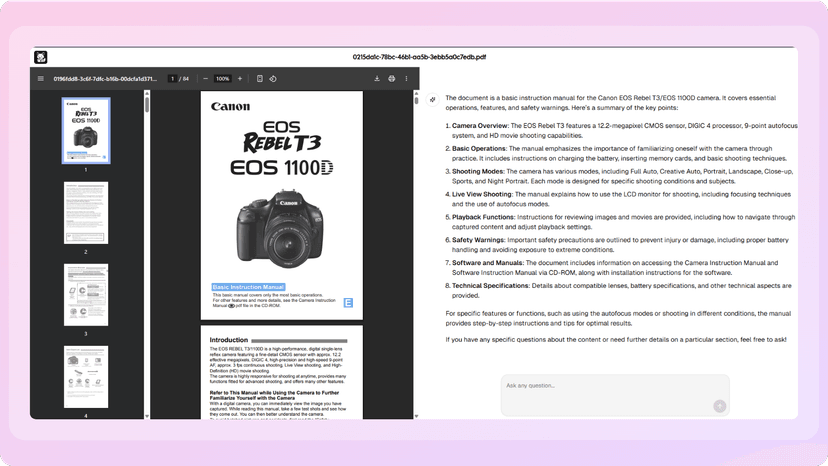The image size is (828, 466).
Task: Open page 3 thumbnail
Action: pyautogui.click(x=86, y=295)
